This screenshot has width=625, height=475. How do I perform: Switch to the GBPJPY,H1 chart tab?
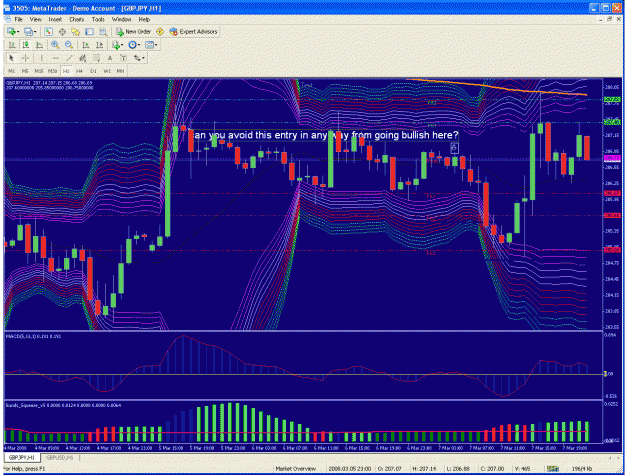[x=22, y=458]
